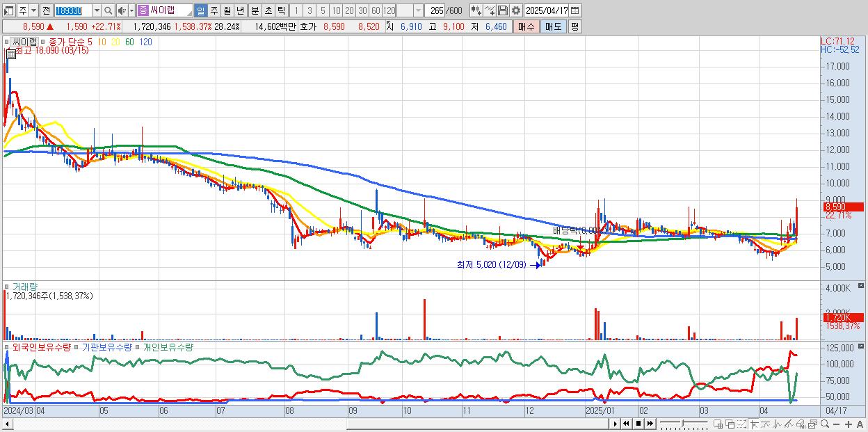This screenshot has width=868, height=432.
Task: Select the 분 minute period tab
Action: click(x=255, y=10)
